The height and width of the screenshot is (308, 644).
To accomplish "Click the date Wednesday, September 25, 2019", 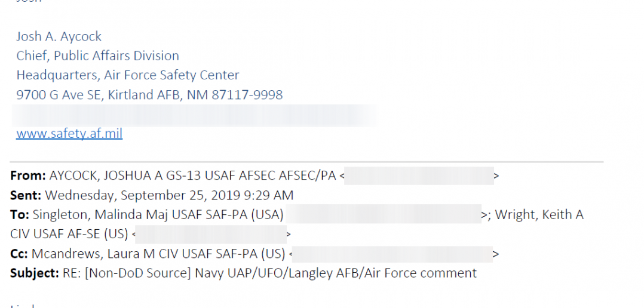I will tap(142, 195).
